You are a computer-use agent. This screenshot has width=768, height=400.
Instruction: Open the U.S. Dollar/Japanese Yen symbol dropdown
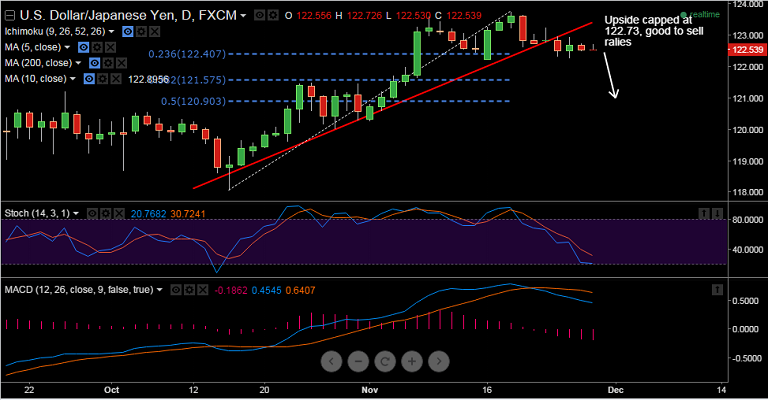tap(243, 16)
